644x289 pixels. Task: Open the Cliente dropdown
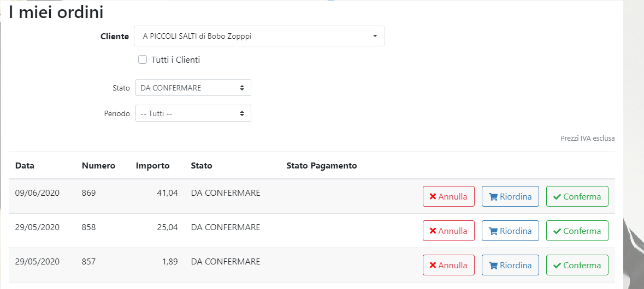coord(259,37)
